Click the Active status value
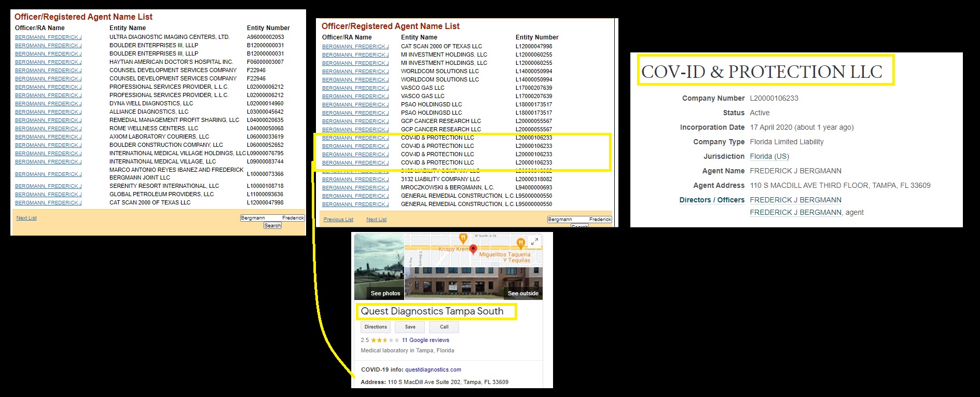This screenshot has width=980, height=397. 760,113
